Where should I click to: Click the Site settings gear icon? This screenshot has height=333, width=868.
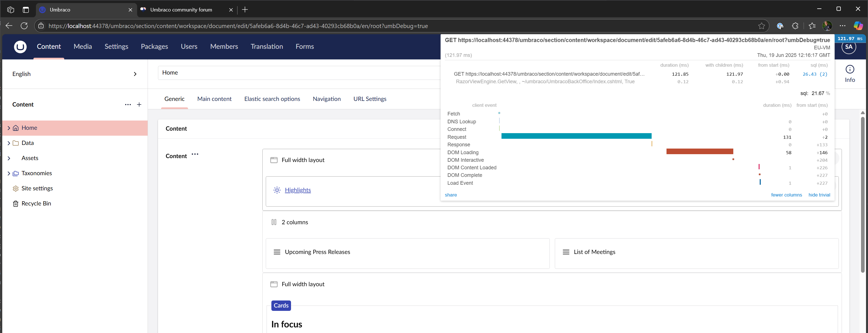coord(15,189)
